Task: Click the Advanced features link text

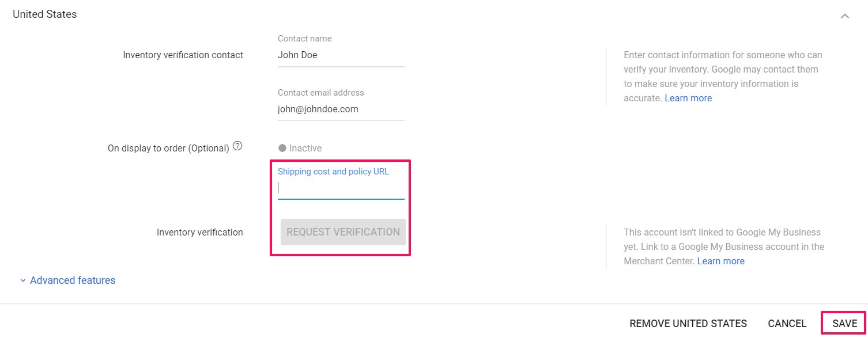Action: (x=73, y=280)
